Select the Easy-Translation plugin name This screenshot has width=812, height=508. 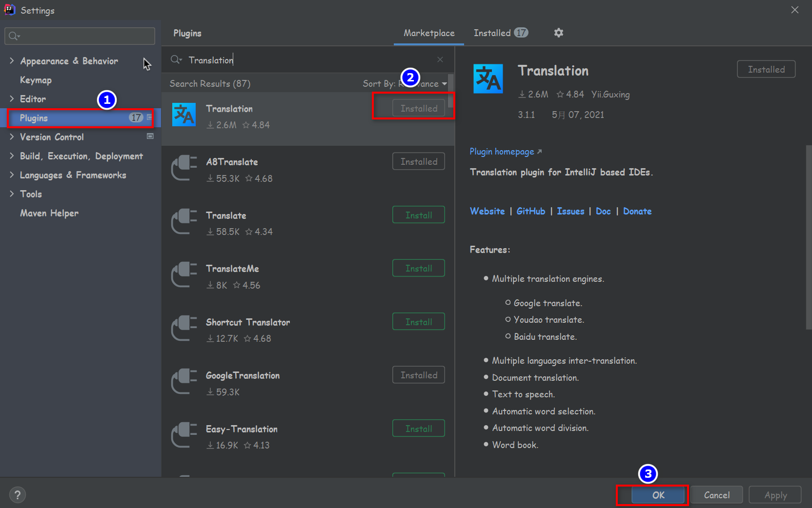[x=242, y=429]
